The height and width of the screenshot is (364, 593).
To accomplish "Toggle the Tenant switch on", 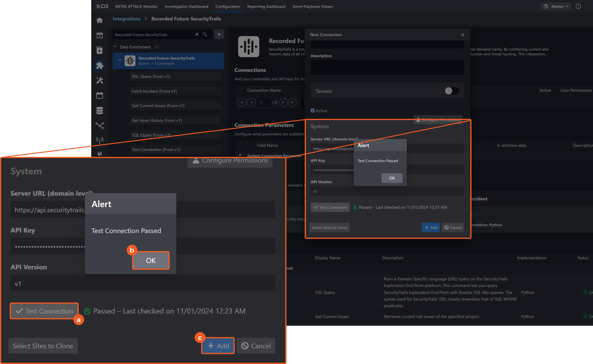I will click(x=452, y=91).
